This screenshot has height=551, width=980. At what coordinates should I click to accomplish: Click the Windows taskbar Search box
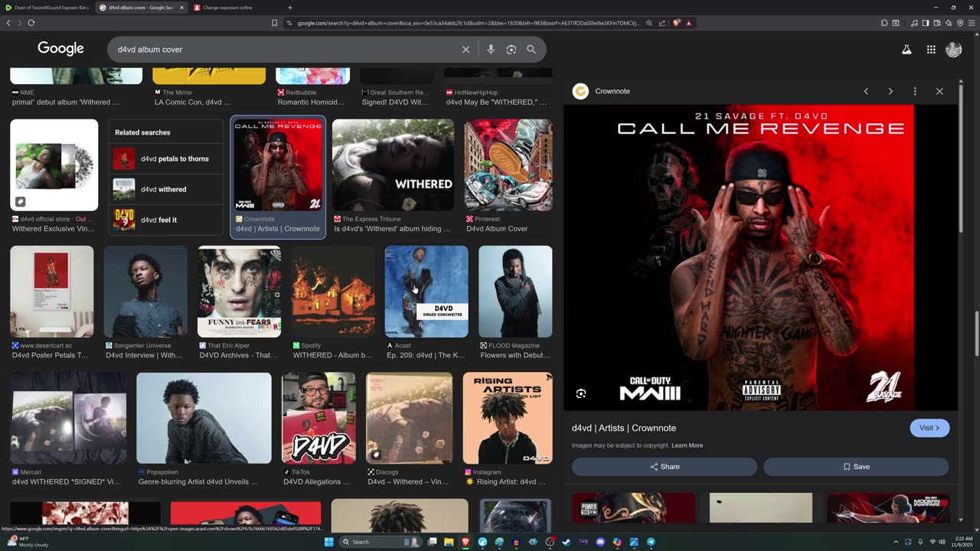pos(381,542)
